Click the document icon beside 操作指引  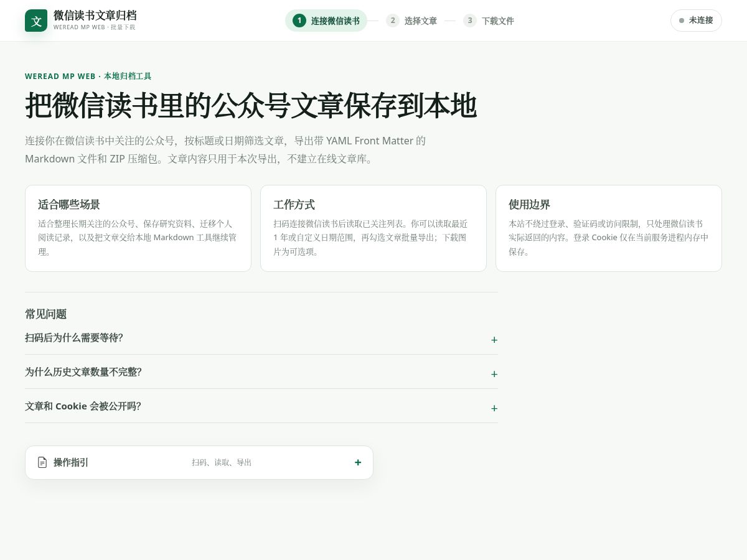coord(42,462)
